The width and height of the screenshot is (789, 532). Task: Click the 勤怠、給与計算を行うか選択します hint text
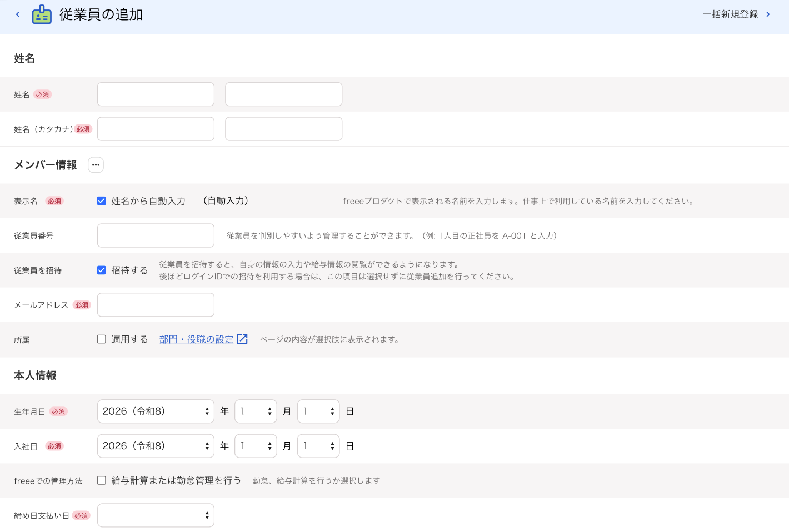(x=317, y=480)
